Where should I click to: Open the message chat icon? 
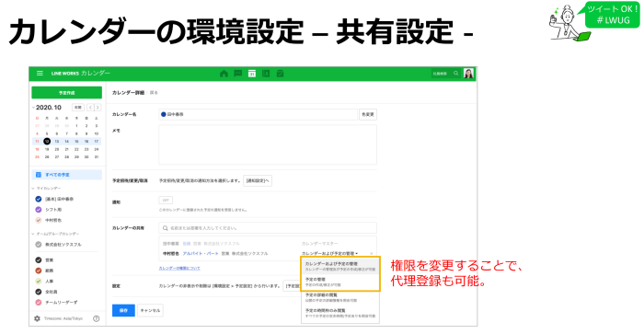(237, 74)
